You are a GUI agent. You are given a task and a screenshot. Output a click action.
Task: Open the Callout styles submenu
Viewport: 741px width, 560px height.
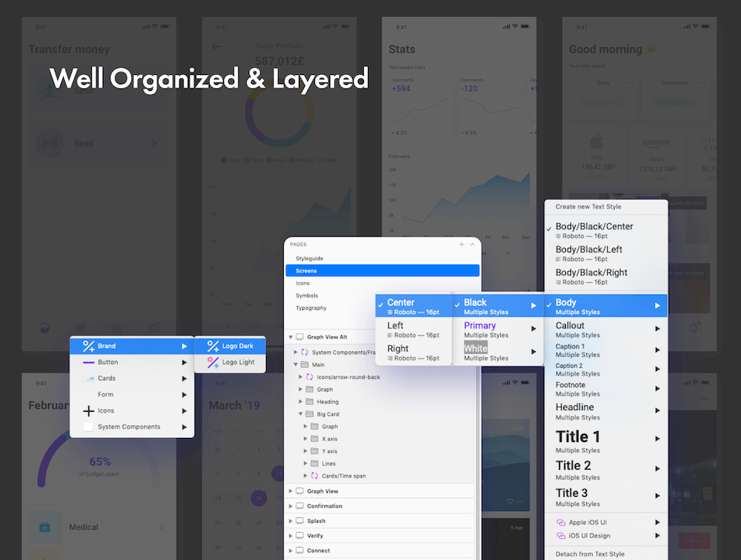605,329
